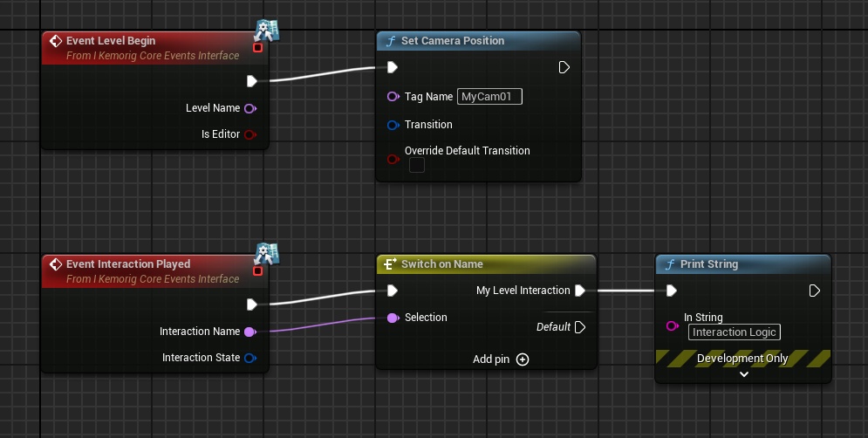Viewport: 868px width, 438px height.
Task: Click the Transition input pin
Action: coord(393,125)
